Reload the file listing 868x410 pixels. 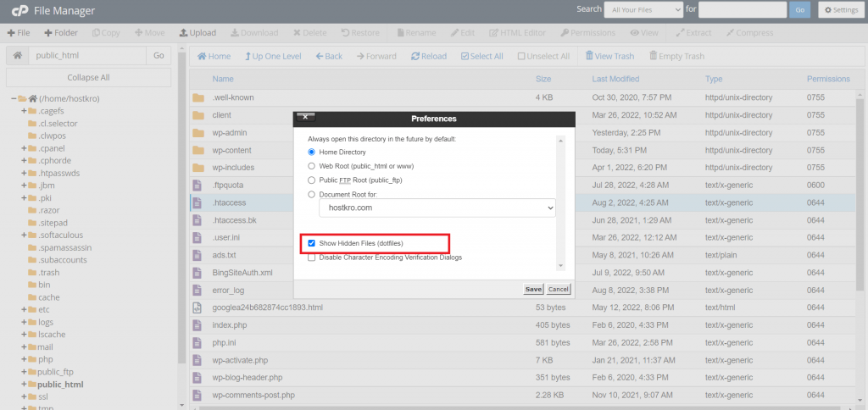tap(429, 56)
